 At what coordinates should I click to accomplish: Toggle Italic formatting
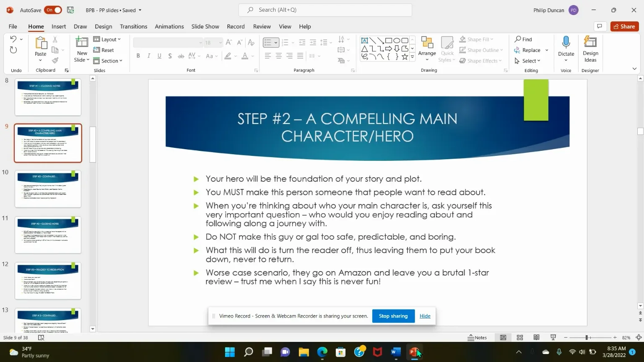pos(148,56)
